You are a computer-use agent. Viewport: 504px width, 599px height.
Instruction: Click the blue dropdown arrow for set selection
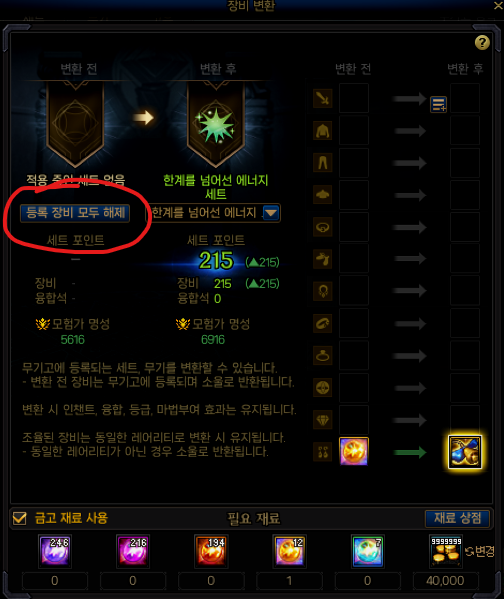271,213
